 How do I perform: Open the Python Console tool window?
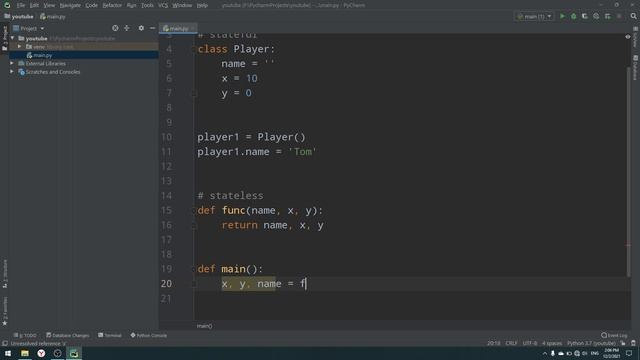[x=149, y=336]
